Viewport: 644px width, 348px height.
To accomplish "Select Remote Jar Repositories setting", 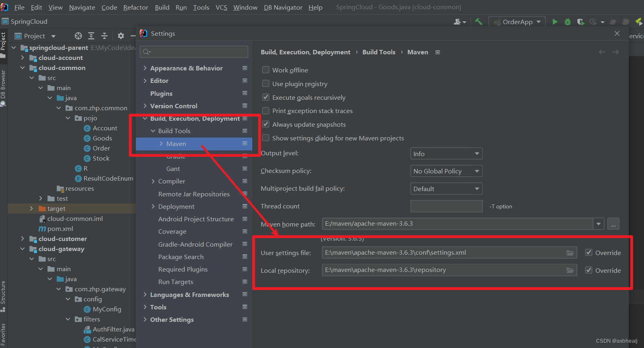I will coord(194,194).
